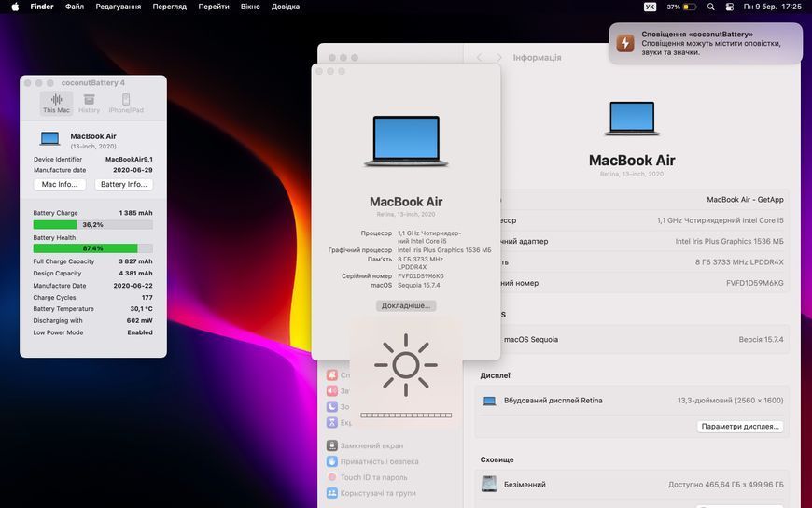
Task: Open Spotlight search icon
Action: click(x=711, y=7)
